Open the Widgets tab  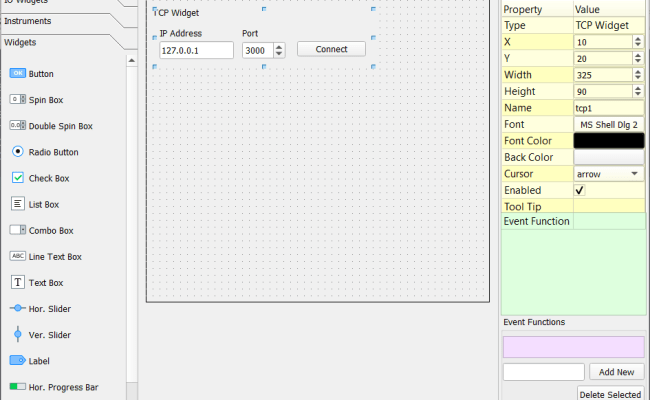coord(20,42)
